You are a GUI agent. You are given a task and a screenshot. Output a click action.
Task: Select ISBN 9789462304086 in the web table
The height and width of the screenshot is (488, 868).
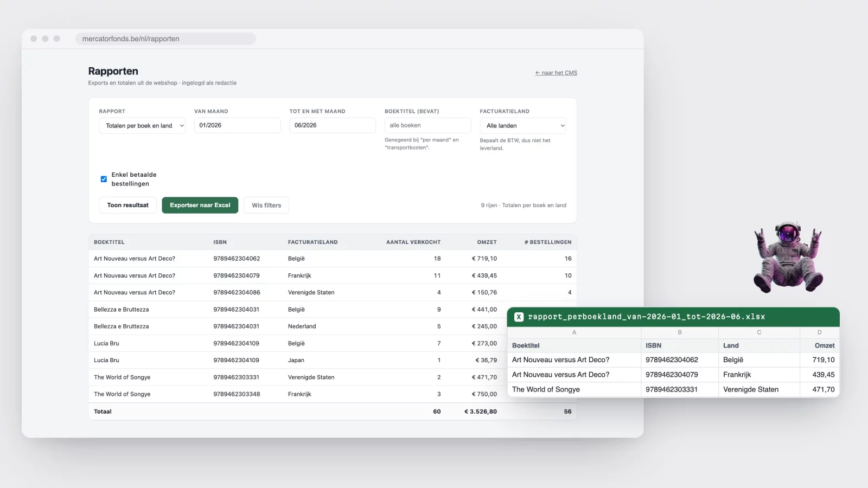(x=237, y=292)
